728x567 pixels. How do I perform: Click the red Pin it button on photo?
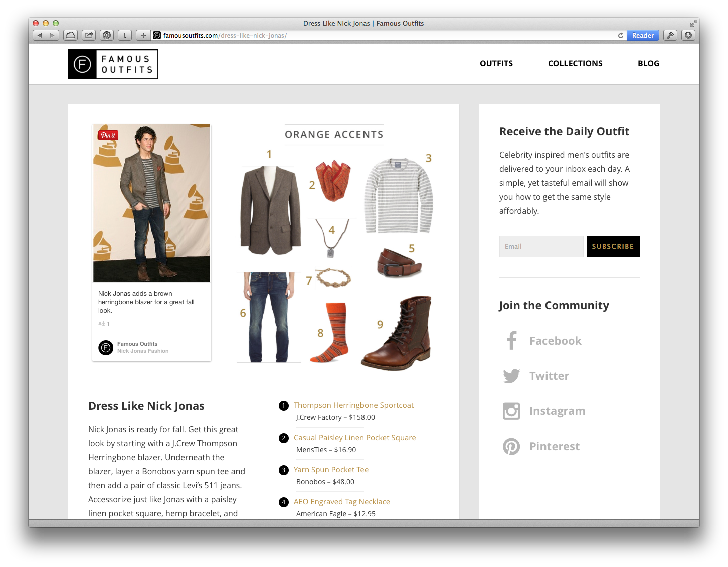click(108, 135)
